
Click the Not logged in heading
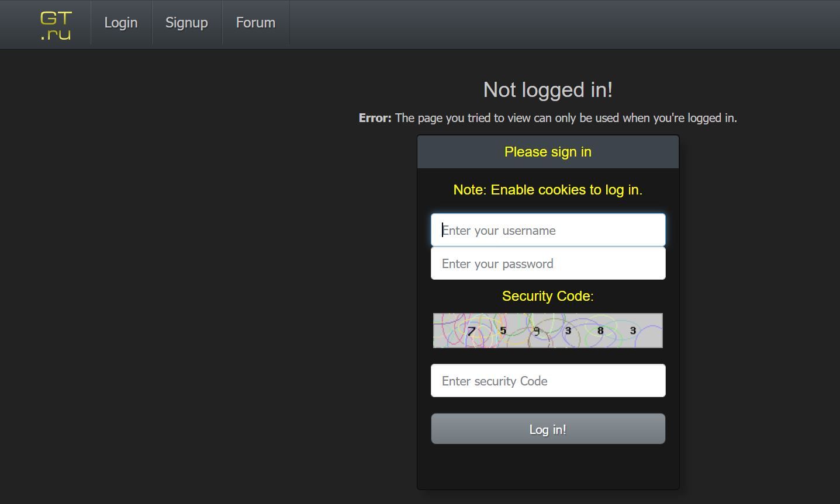[547, 90]
